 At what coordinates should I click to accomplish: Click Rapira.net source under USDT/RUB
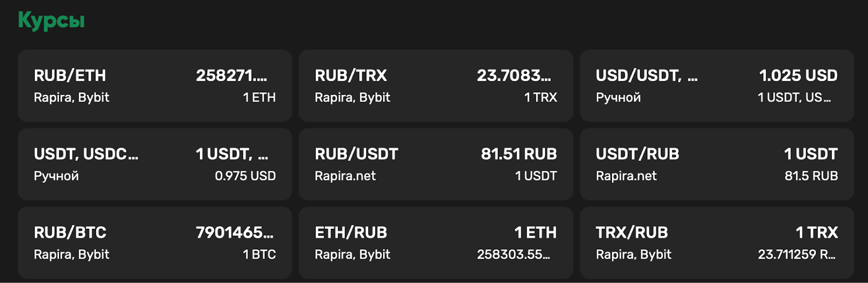click(626, 176)
